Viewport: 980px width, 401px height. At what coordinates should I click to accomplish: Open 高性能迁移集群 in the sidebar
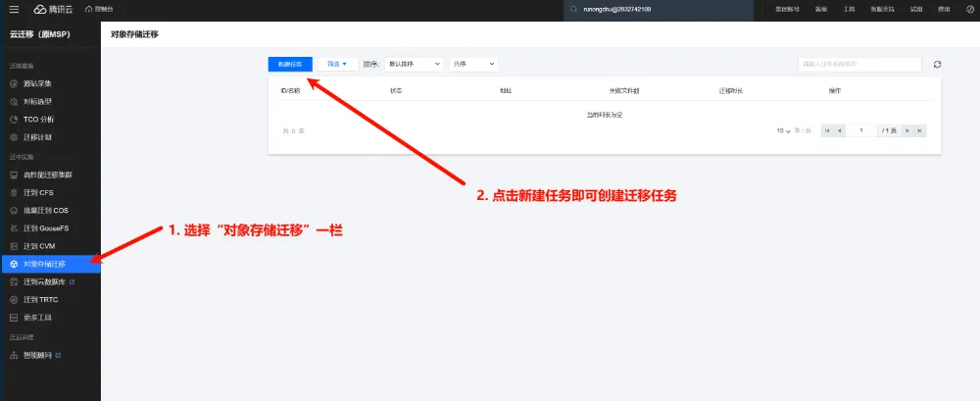click(50, 175)
